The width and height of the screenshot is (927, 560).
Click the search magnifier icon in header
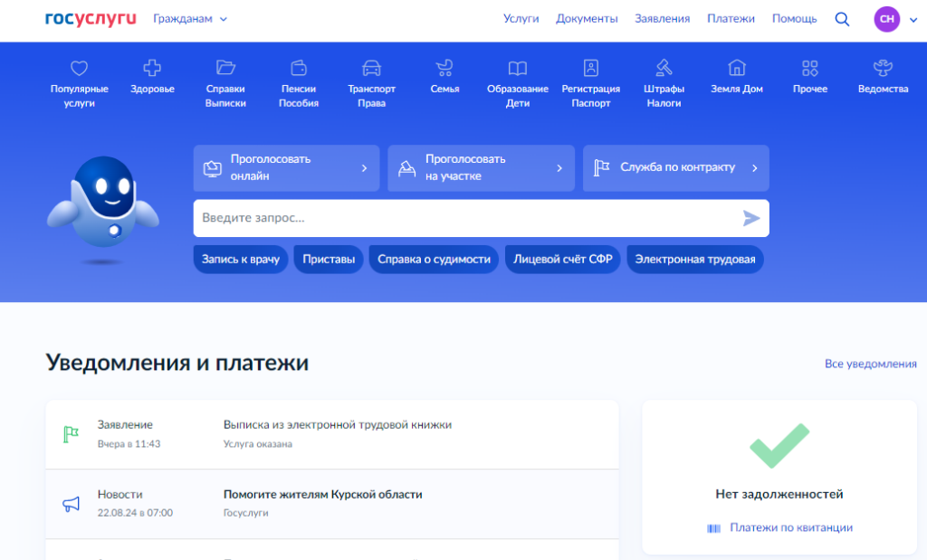coord(842,19)
